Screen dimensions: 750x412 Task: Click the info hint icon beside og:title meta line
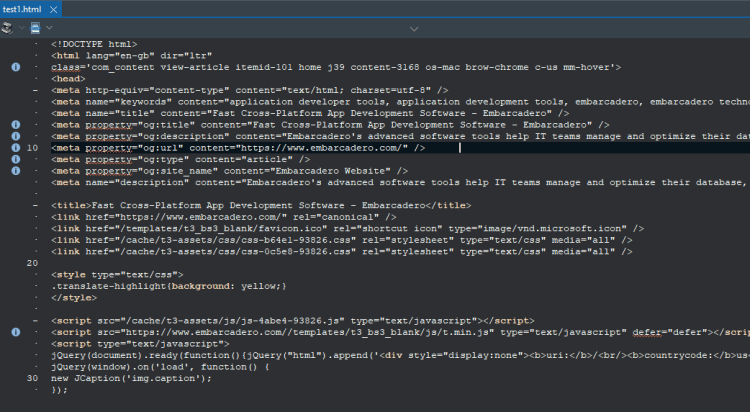click(x=16, y=125)
